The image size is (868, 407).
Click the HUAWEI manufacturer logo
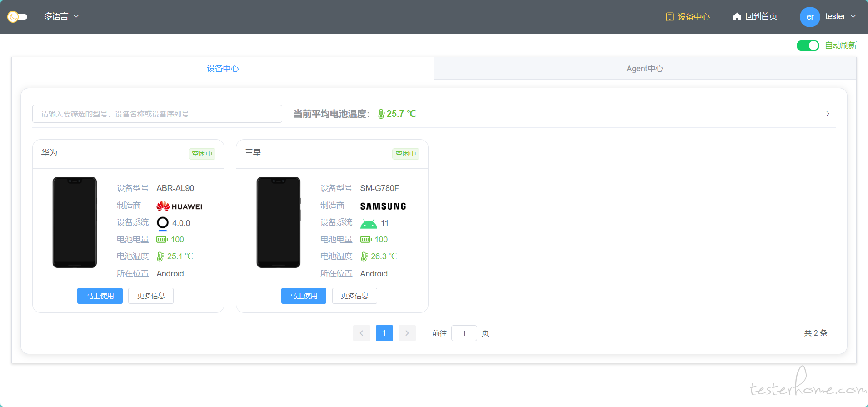point(179,206)
